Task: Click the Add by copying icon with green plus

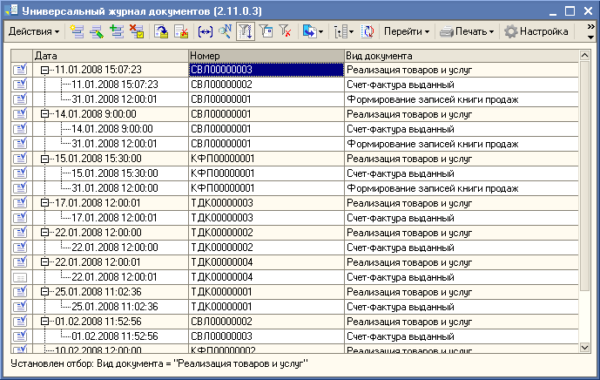Action: click(x=117, y=32)
